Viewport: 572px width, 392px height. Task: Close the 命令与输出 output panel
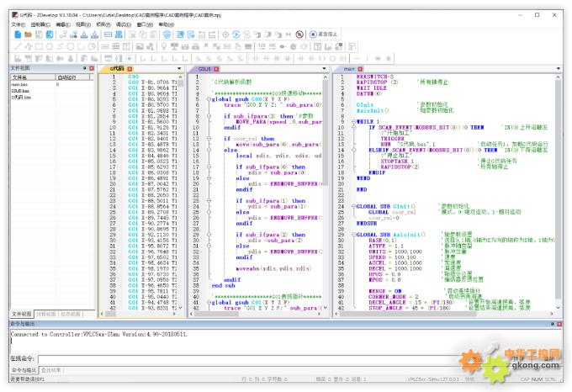coord(559,324)
